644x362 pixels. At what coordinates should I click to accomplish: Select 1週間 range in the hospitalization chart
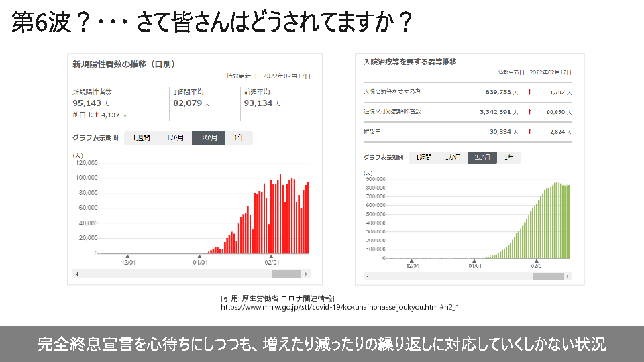pos(423,158)
